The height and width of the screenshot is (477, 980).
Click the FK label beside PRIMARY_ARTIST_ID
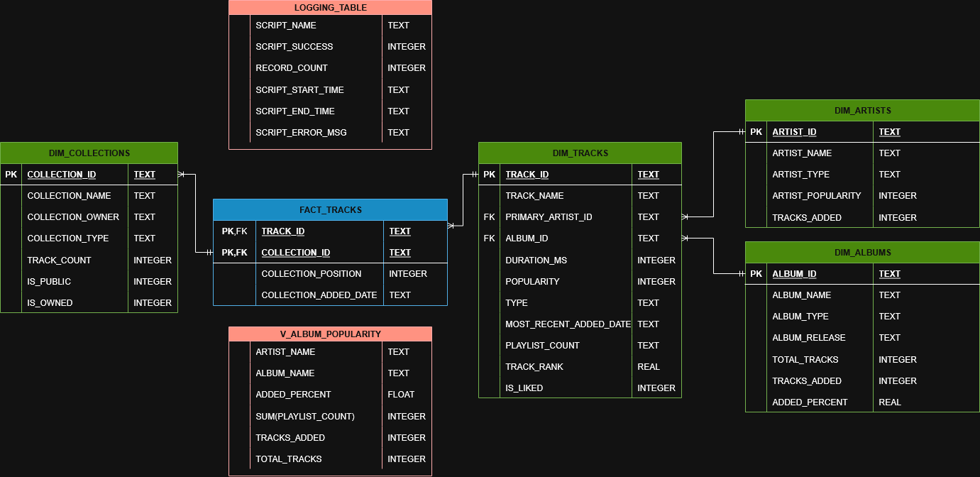point(489,217)
